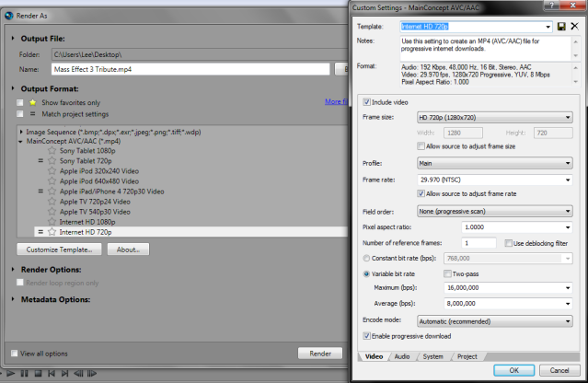
Task: Switch to the Audio tab
Action: tap(402, 355)
